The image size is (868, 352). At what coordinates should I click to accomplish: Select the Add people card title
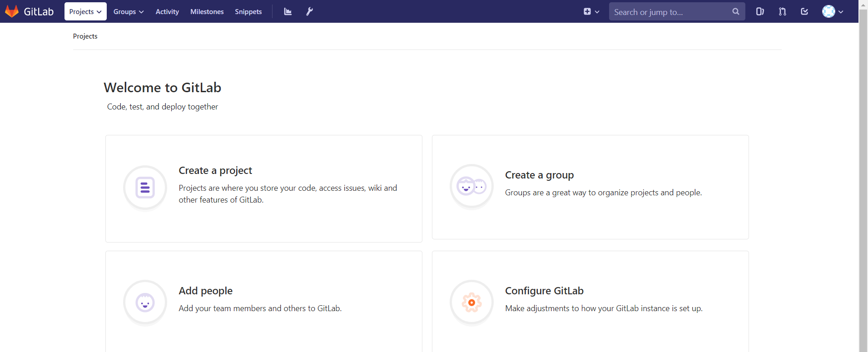205,291
